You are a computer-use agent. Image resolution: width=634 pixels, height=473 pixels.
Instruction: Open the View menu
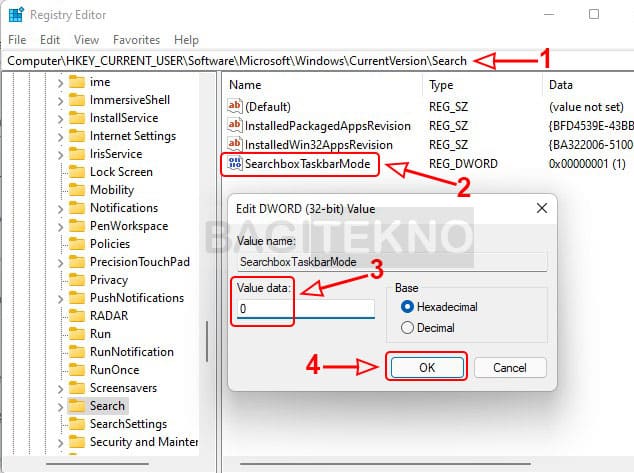click(x=86, y=40)
